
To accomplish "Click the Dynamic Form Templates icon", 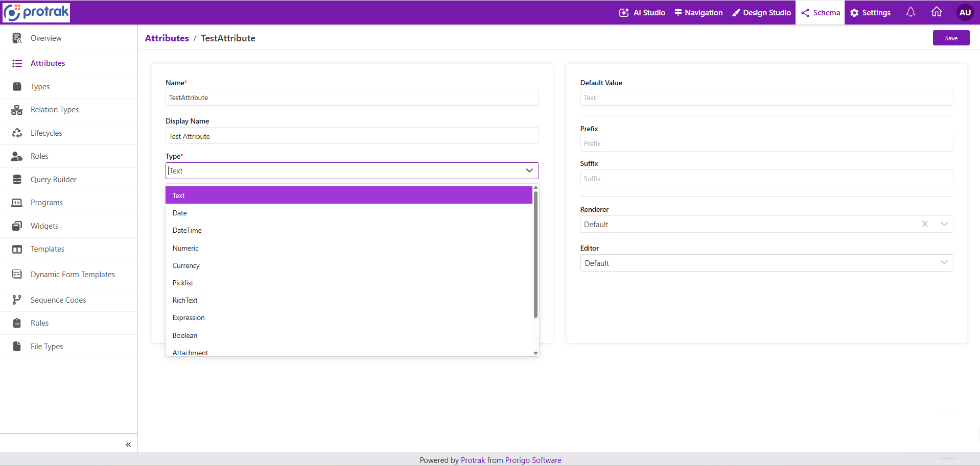I will pyautogui.click(x=17, y=274).
